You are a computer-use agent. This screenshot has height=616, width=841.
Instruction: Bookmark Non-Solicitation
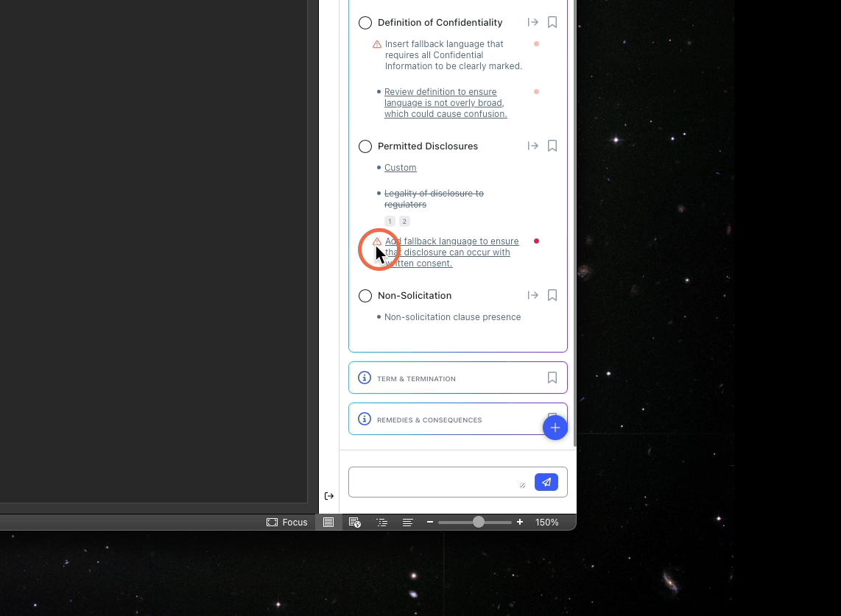552,295
